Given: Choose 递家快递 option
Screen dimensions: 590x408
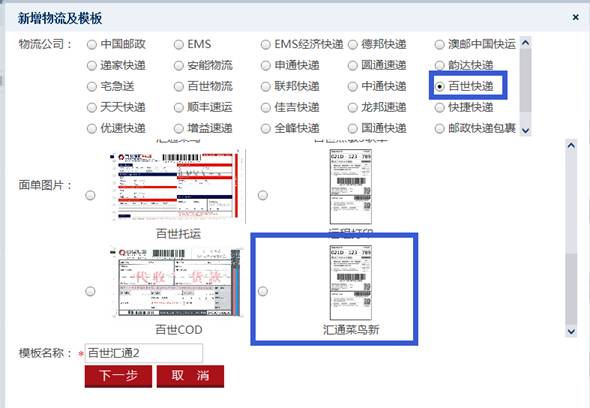Looking at the screenshot, I should point(92,66).
